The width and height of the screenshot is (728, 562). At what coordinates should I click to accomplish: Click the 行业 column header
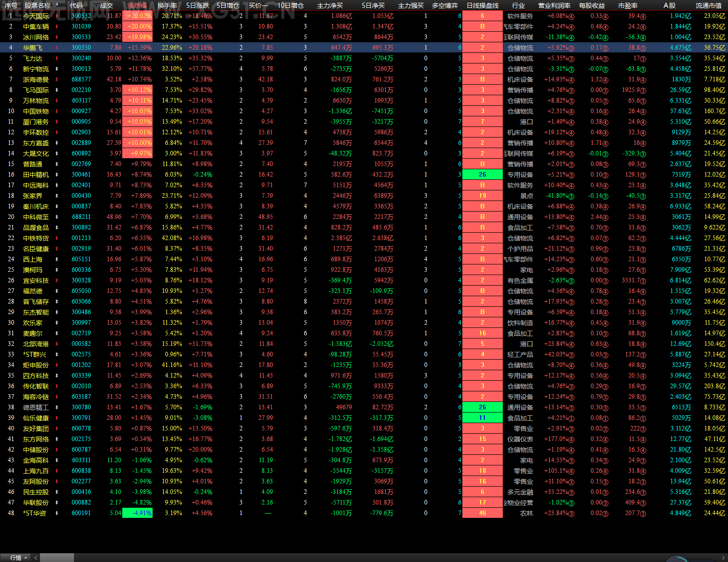(x=518, y=6)
